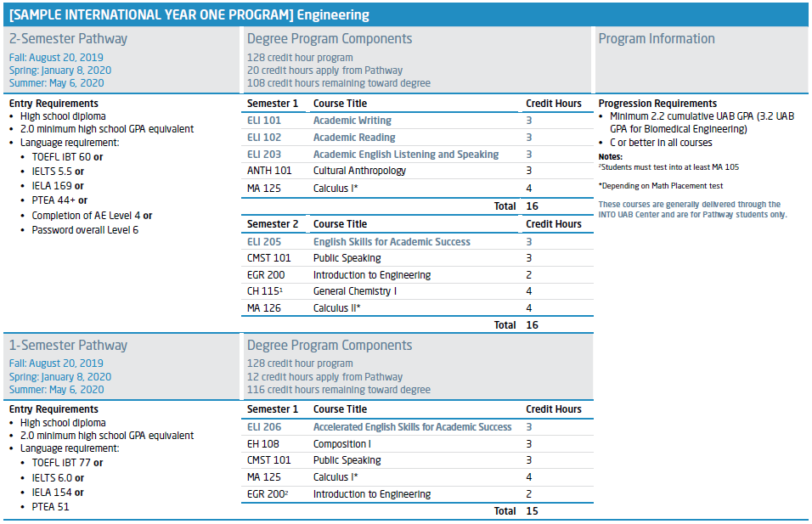
Task: Click the 'Academic Writing' course title
Action: [352, 120]
